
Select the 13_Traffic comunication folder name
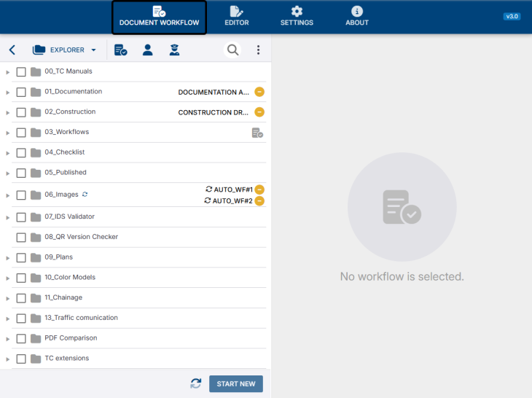81,318
